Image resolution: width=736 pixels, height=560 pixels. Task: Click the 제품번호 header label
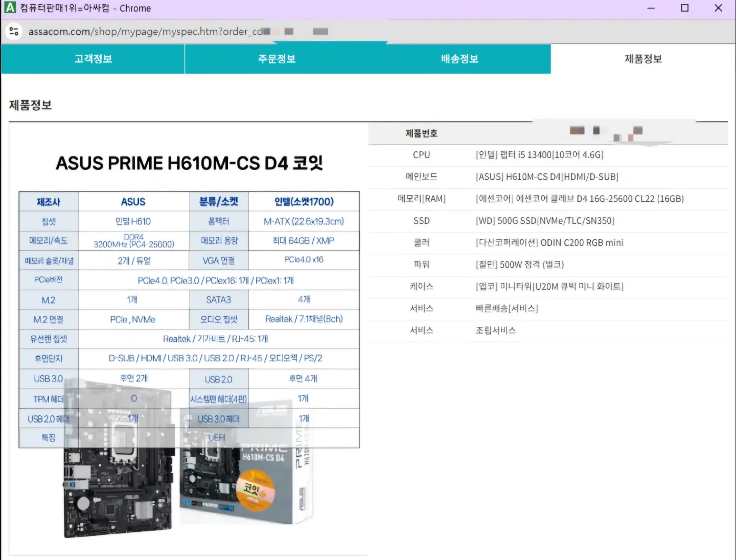click(x=422, y=133)
